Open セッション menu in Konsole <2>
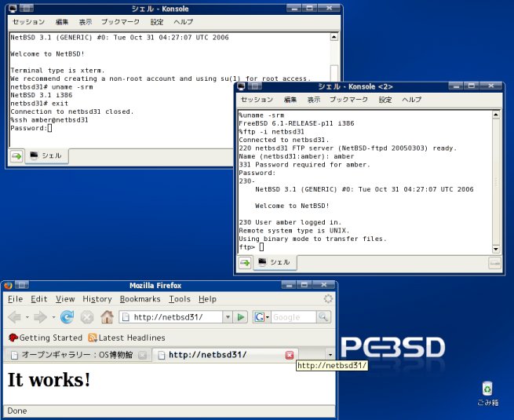The image size is (514, 420). [x=257, y=100]
